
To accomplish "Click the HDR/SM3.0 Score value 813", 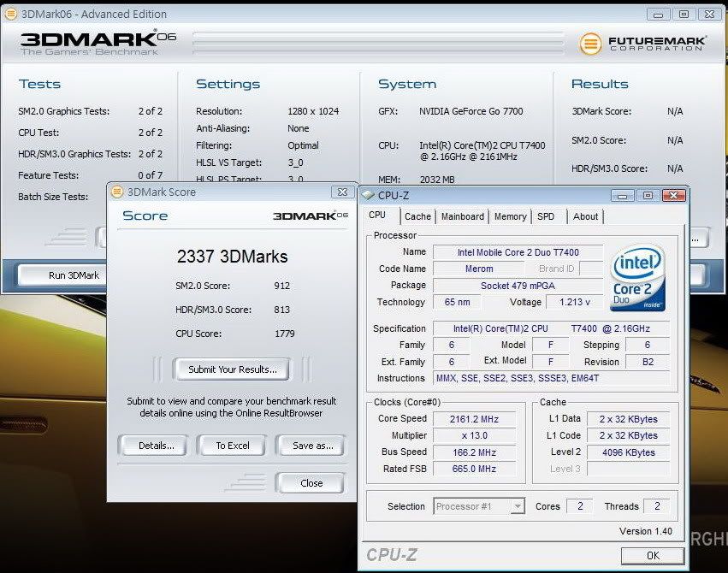I will coord(281,310).
